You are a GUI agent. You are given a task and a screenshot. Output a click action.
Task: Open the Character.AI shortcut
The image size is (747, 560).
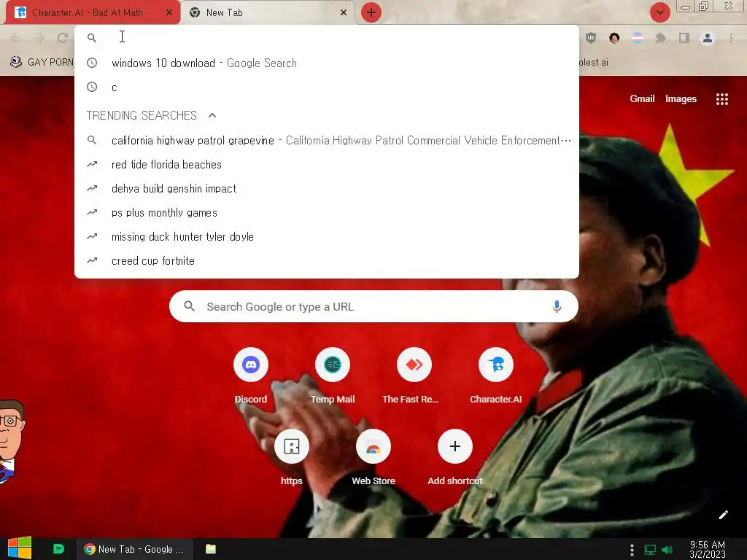tap(496, 374)
